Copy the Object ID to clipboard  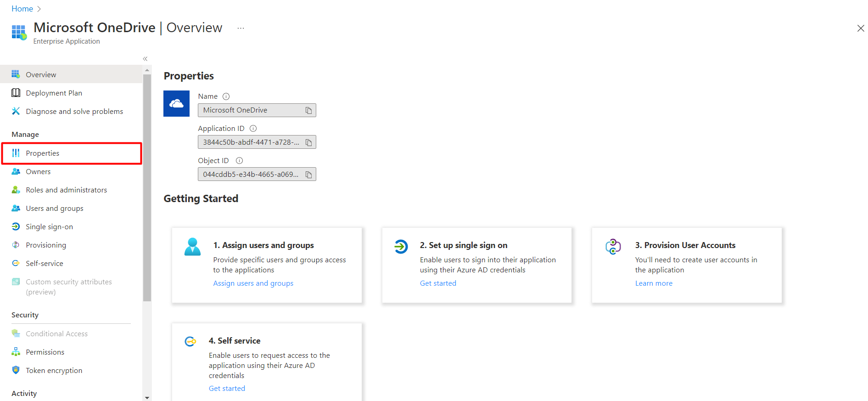308,175
